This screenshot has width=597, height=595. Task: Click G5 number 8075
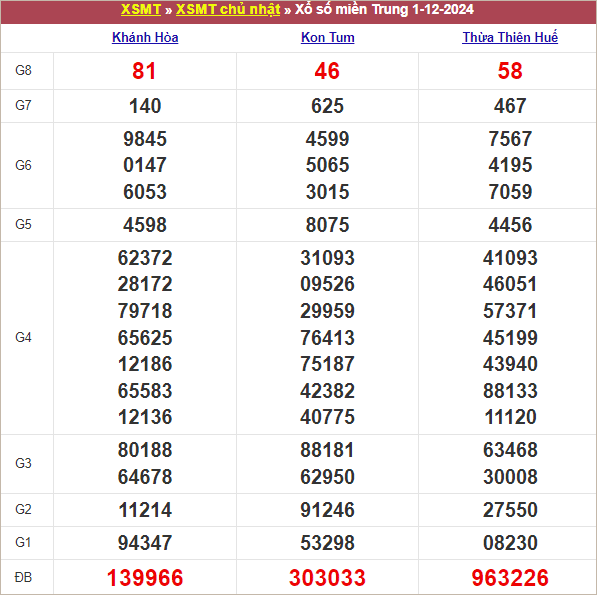(x=327, y=225)
